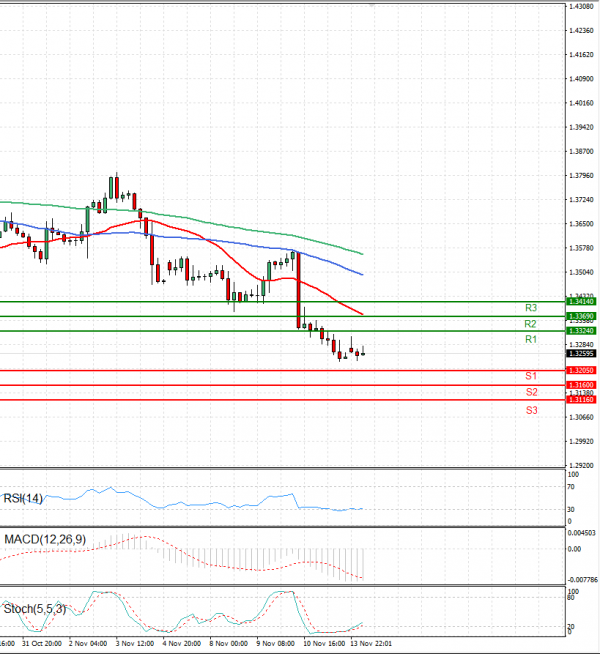This screenshot has height=654, width=600.
Task: Click the 10 Nov 16:00 time label
Action: click(x=324, y=644)
